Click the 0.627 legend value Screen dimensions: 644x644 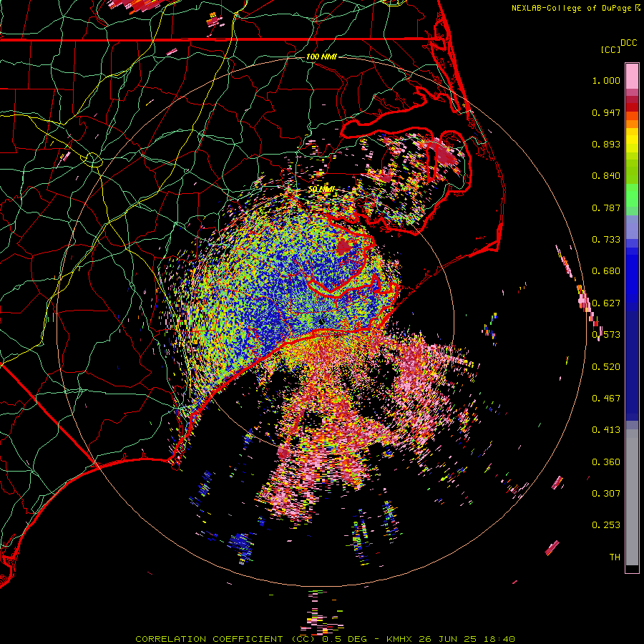pos(606,303)
